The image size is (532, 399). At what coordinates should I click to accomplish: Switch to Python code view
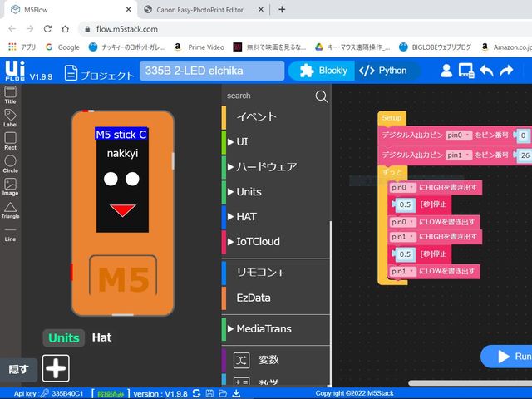pos(383,71)
